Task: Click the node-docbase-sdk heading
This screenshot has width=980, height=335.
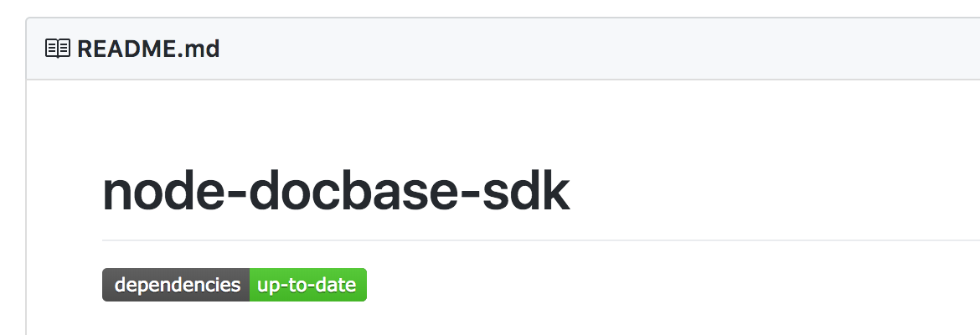Action: point(336,193)
